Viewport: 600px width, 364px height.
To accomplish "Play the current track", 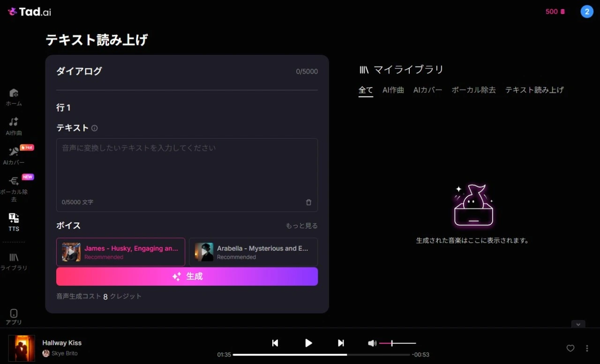I will (x=308, y=343).
